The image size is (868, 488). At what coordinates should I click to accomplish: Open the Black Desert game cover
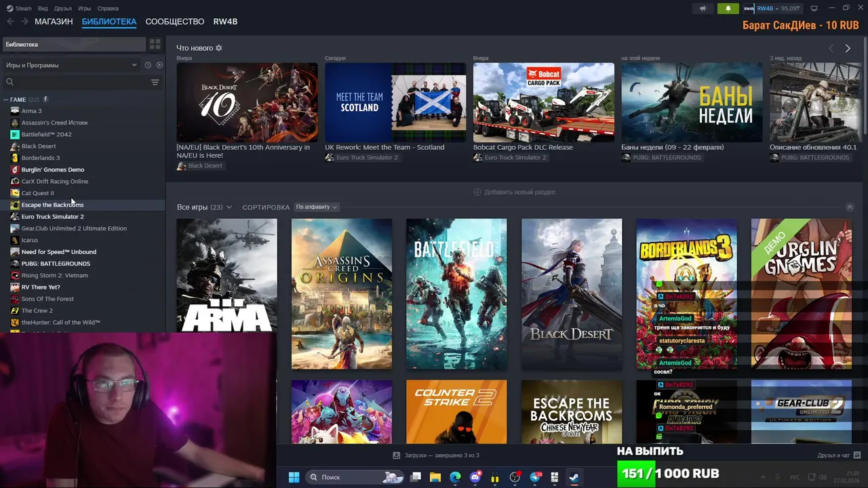(572, 293)
